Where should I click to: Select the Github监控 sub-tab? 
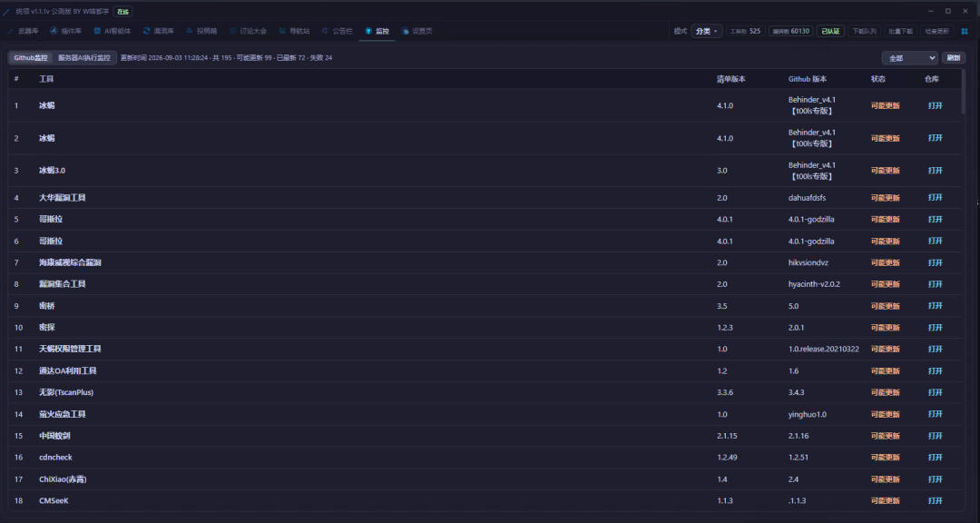point(31,57)
